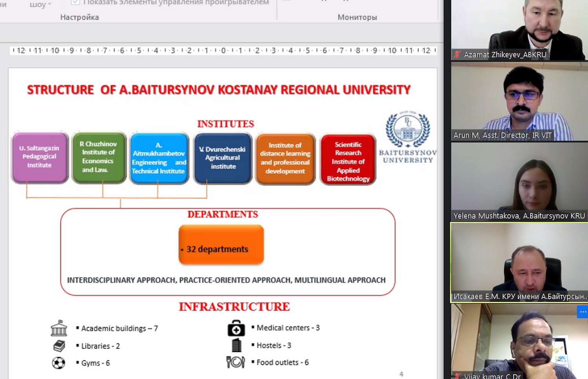This screenshot has height=379, width=588.
Task: Select the 'DEPARTMENTS' heading text
Action: click(223, 214)
